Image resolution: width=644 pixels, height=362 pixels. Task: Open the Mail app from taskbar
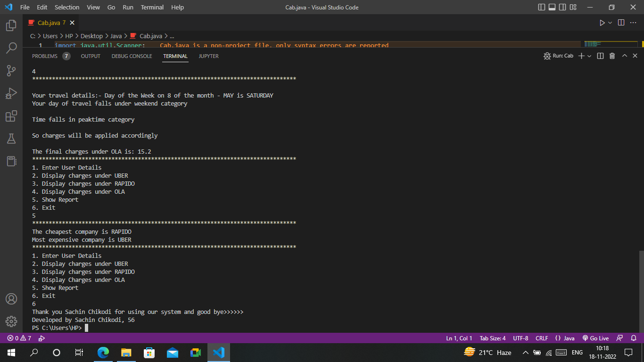(x=173, y=353)
